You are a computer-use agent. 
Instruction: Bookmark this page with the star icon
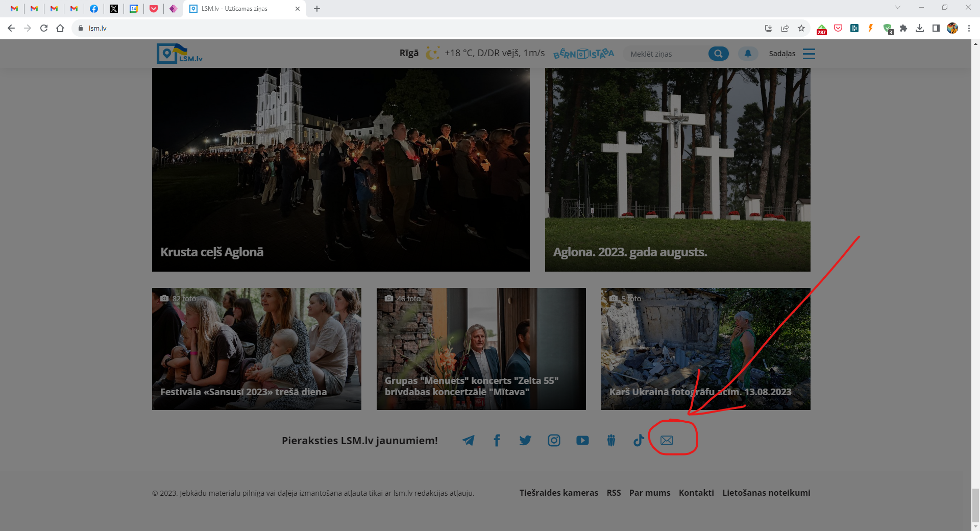(801, 28)
